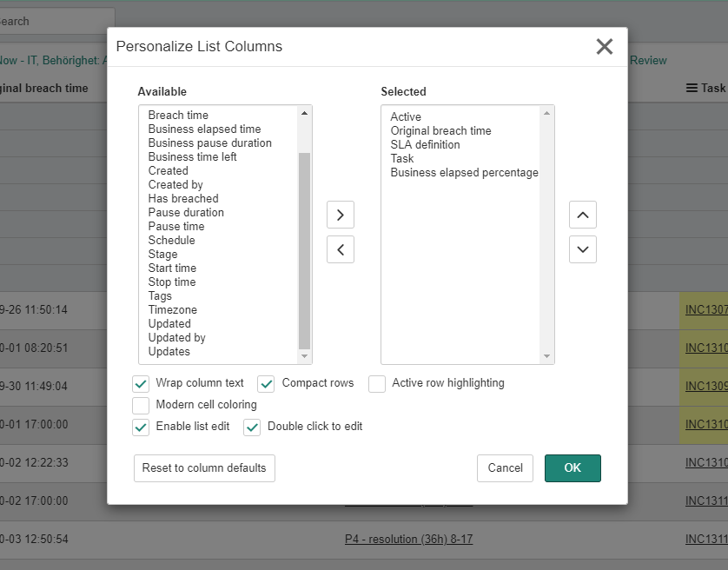Toggle the Wrap column text checkbox

[141, 383]
